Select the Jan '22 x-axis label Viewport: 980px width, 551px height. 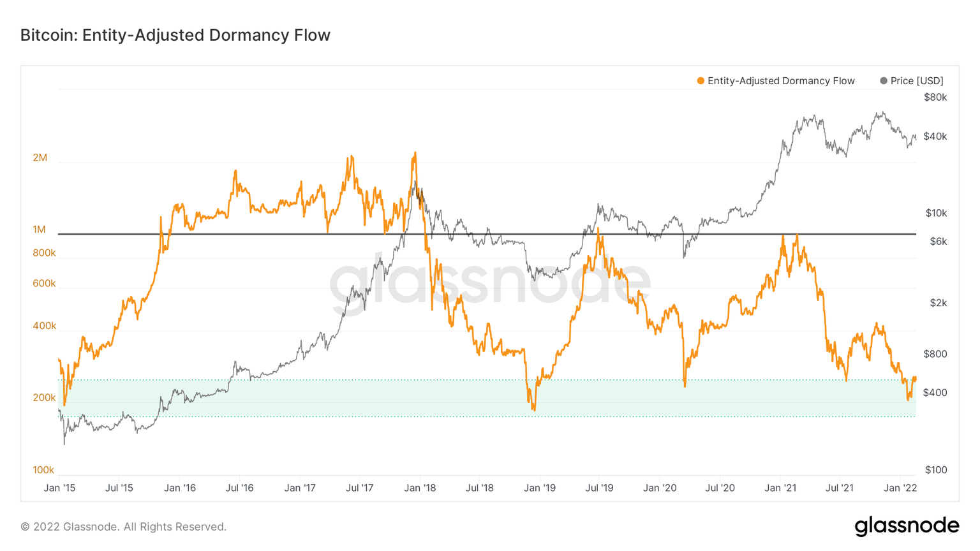[900, 488]
